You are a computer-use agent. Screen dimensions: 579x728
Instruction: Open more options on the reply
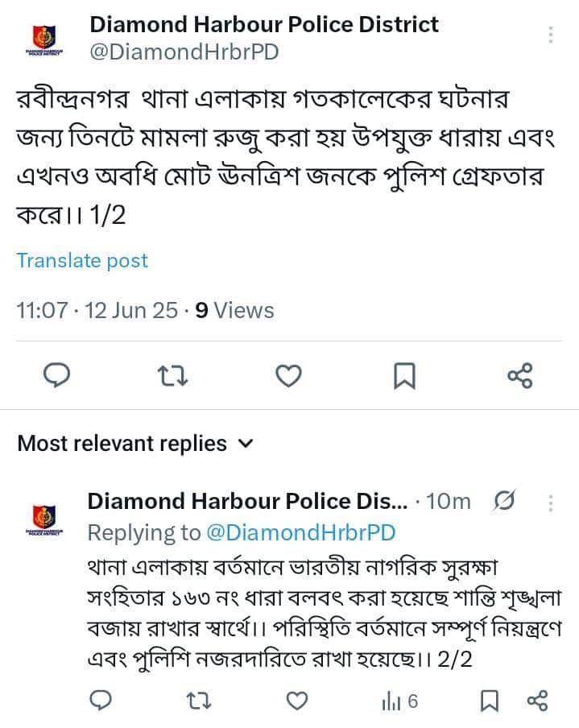tap(551, 503)
